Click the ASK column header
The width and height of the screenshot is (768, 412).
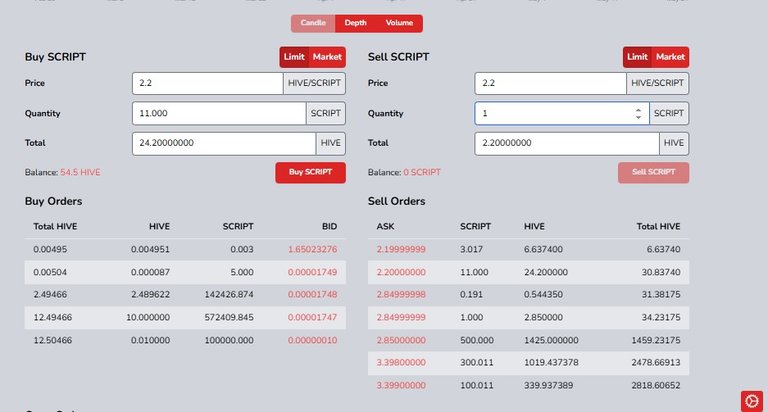click(385, 226)
